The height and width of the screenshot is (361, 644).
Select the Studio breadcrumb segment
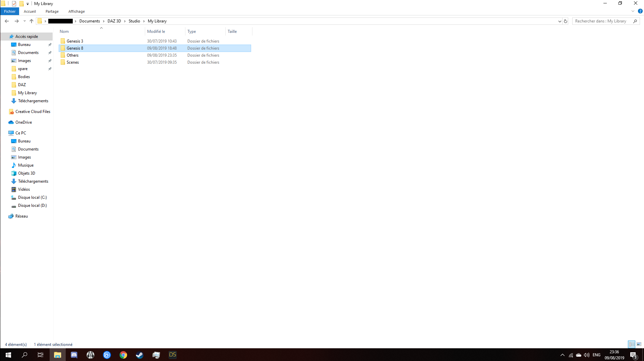tap(134, 21)
